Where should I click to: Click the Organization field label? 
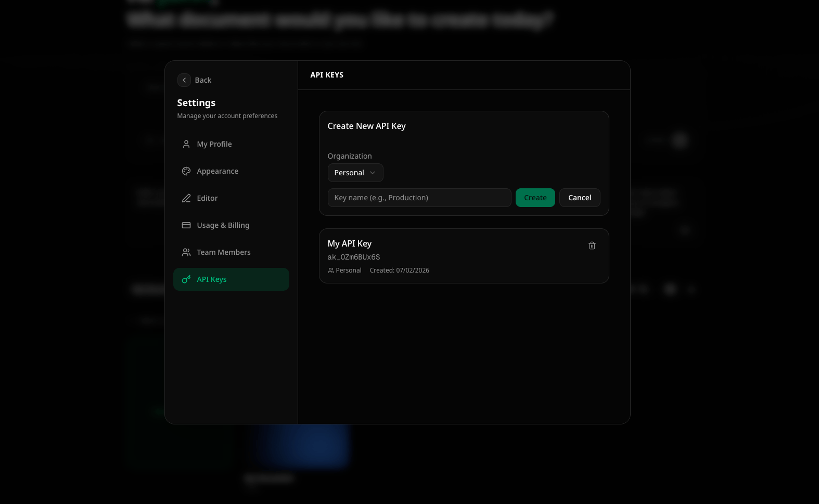(x=350, y=156)
